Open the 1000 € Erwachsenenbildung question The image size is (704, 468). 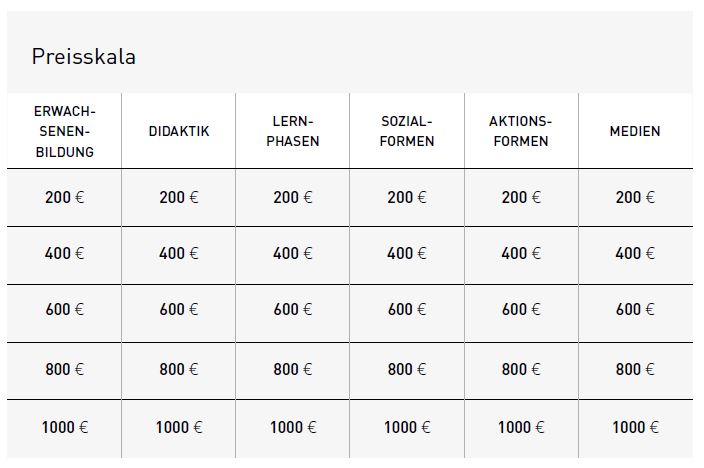64,427
